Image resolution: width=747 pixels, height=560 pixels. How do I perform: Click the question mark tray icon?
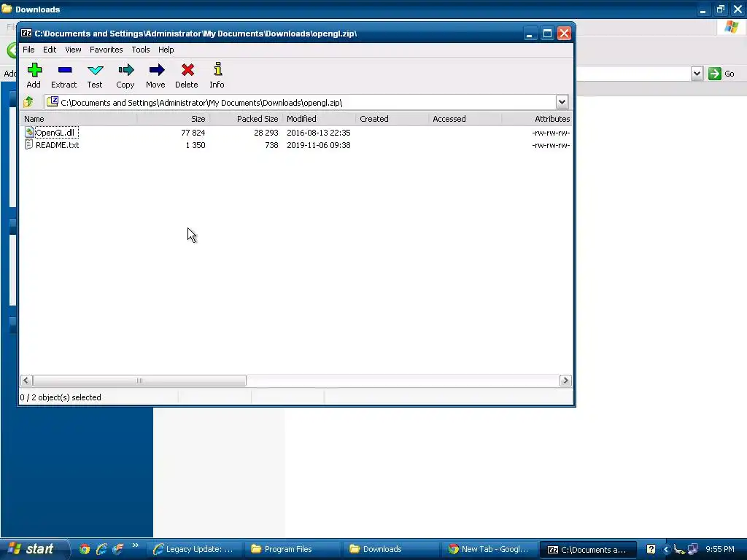pos(651,549)
